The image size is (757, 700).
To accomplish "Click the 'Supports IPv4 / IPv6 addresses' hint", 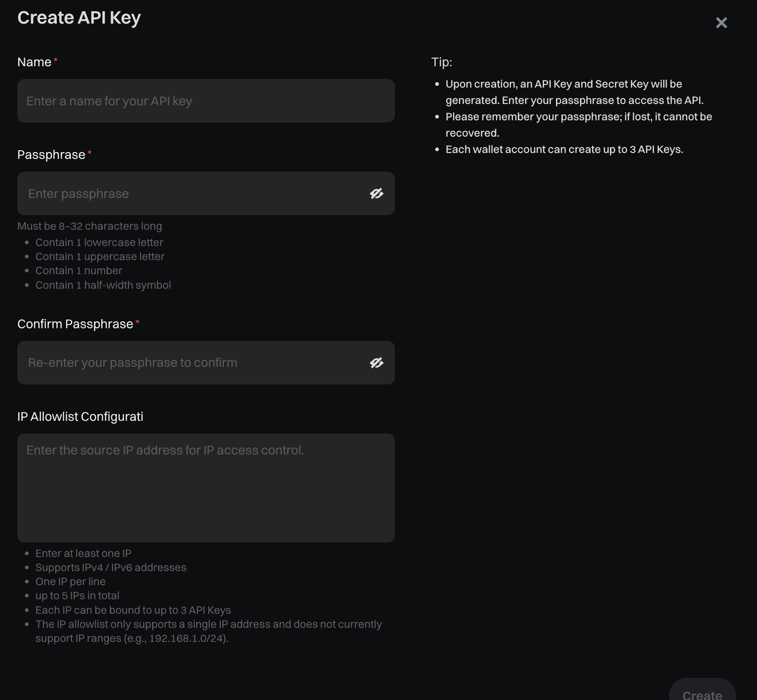I will point(111,567).
